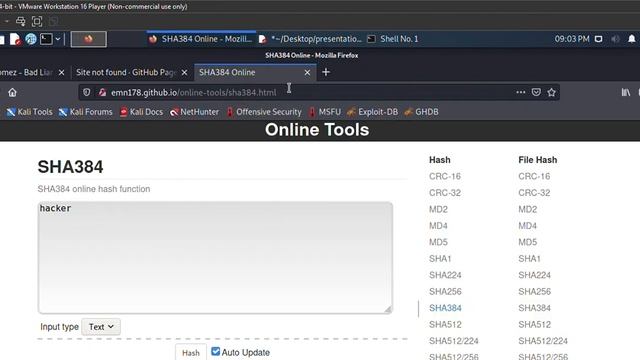Screen dimensions: 640x360
Task: Open Exploit-DB bookmark
Action: 372,112
